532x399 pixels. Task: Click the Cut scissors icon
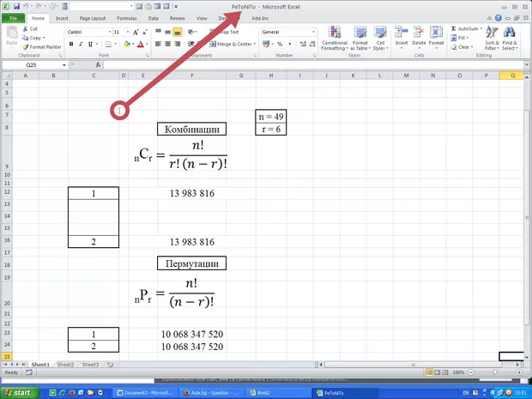tap(25, 29)
